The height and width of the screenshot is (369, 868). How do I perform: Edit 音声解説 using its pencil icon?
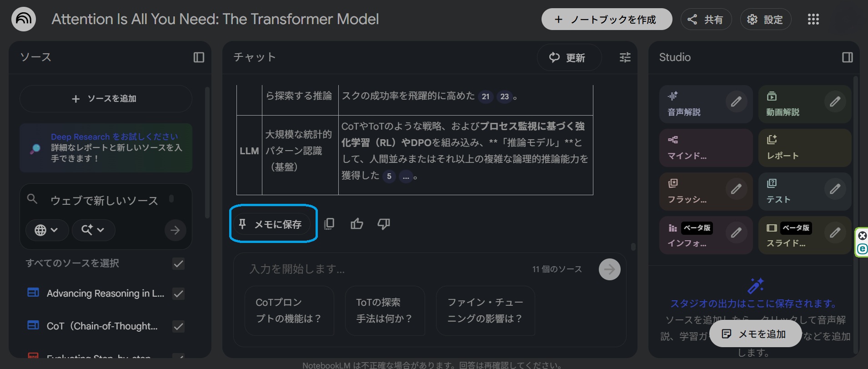tap(736, 102)
